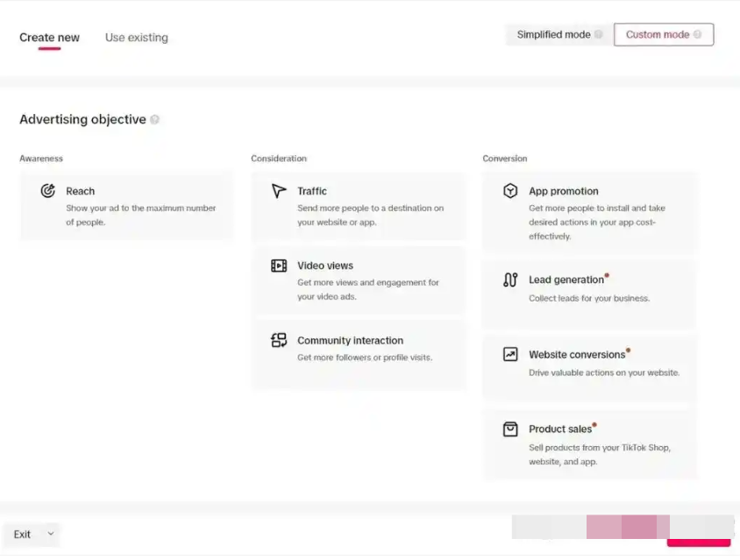Screen dimensions: 740x560
Task: Click the App promotion hexagon icon
Action: coord(510,191)
